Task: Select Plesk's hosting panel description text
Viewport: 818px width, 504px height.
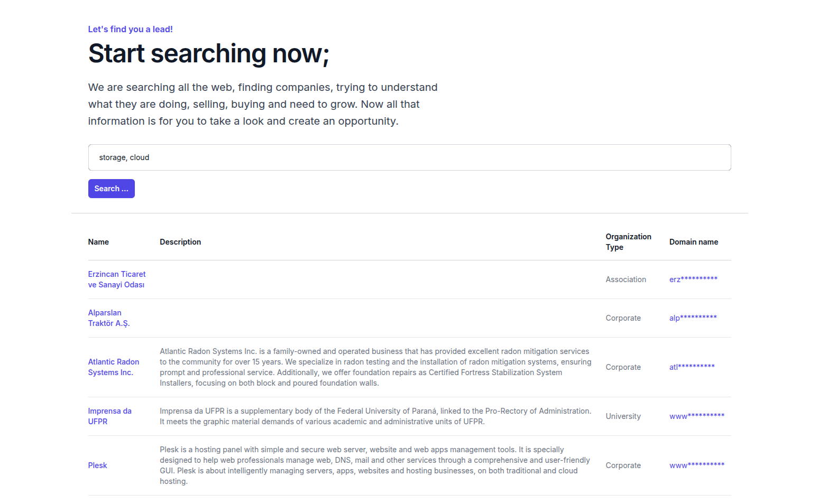Action: coord(375,465)
